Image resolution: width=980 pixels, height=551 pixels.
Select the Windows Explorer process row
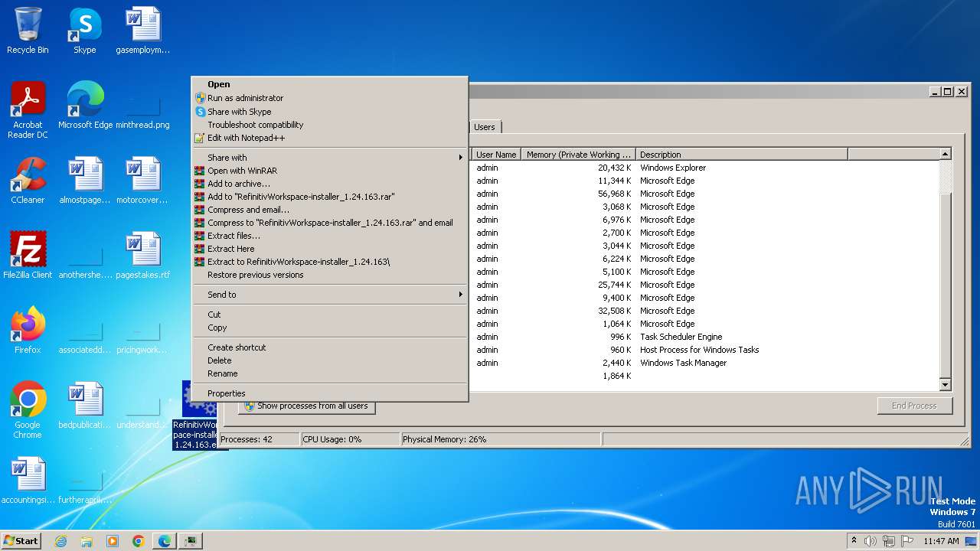704,168
